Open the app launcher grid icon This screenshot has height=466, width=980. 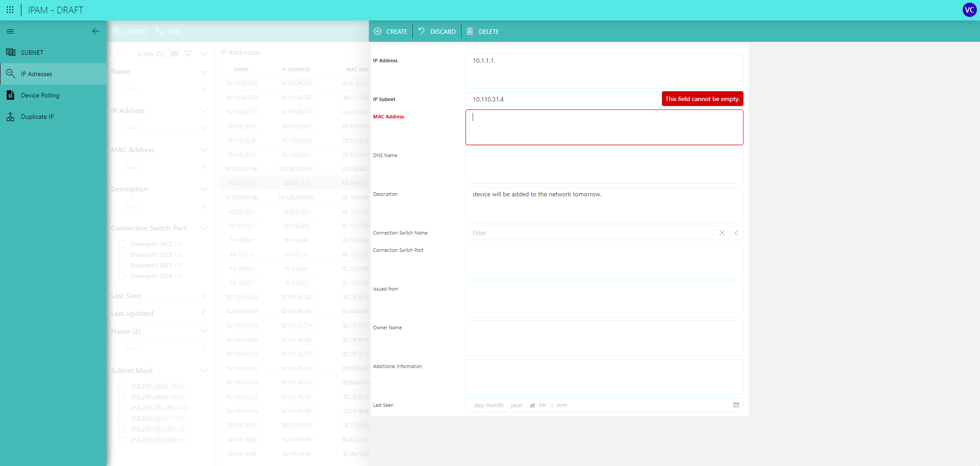10,10
